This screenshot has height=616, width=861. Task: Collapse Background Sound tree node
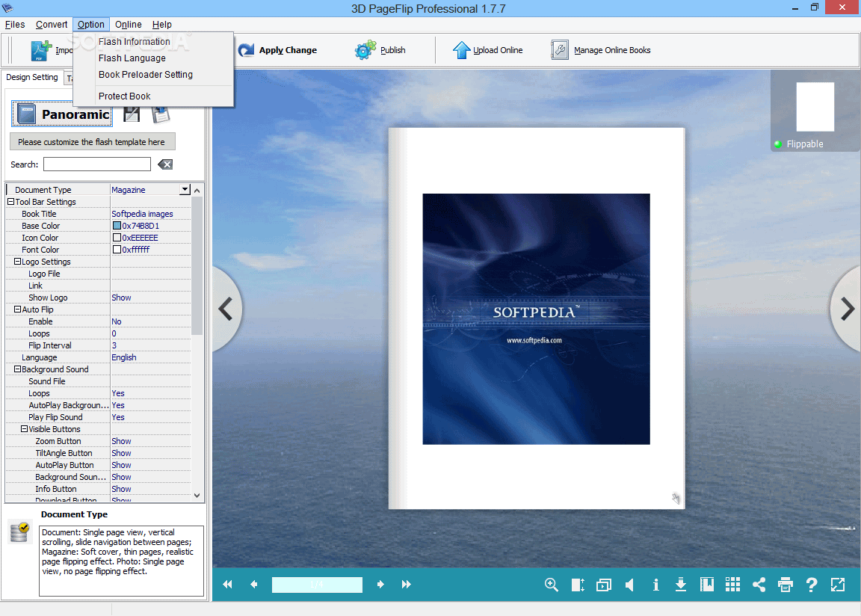(x=18, y=369)
